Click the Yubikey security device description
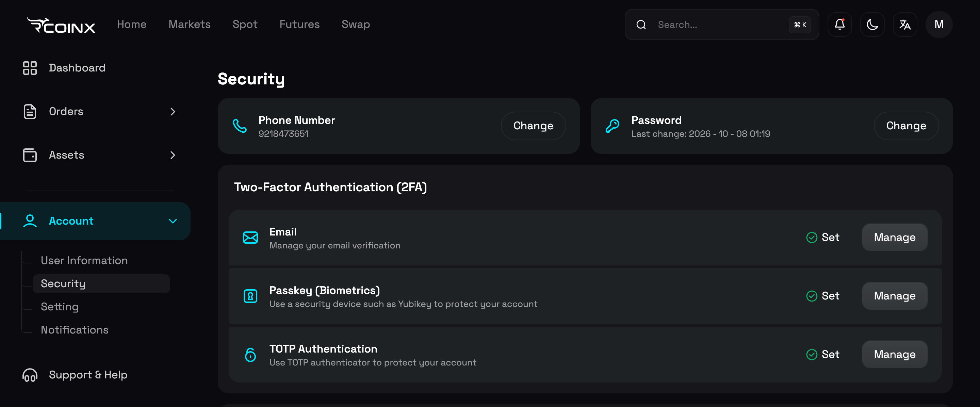This screenshot has width=980, height=407. (403, 304)
